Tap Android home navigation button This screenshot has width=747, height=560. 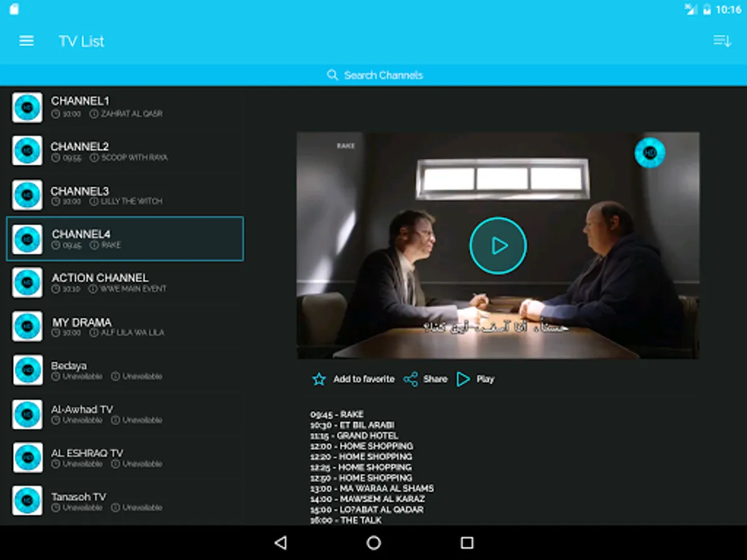374,543
